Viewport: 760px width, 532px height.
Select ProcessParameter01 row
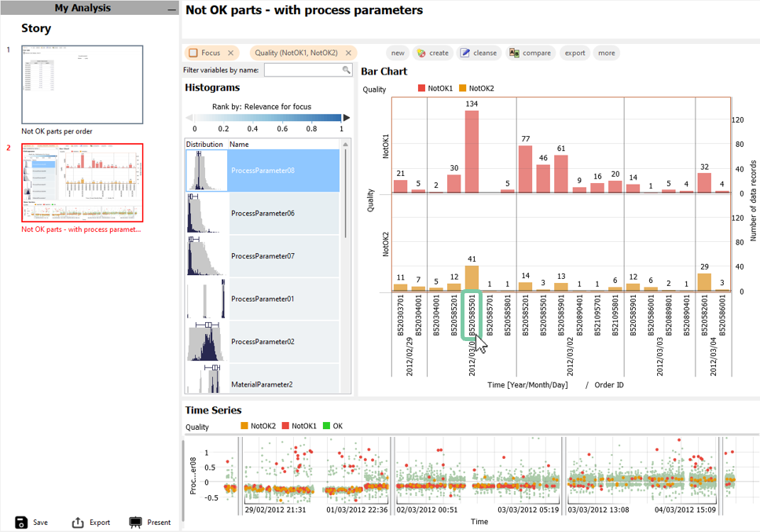point(263,299)
